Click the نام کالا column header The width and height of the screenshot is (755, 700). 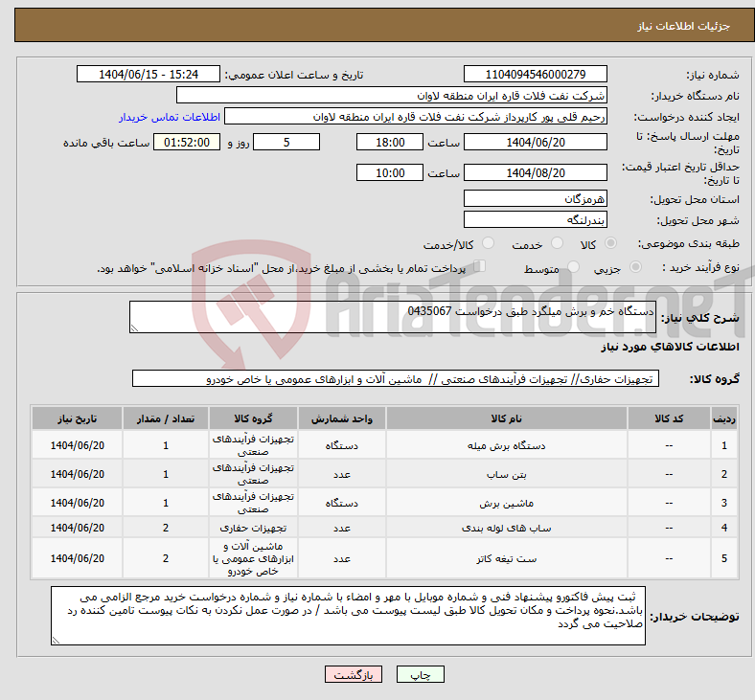pyautogui.click(x=507, y=418)
